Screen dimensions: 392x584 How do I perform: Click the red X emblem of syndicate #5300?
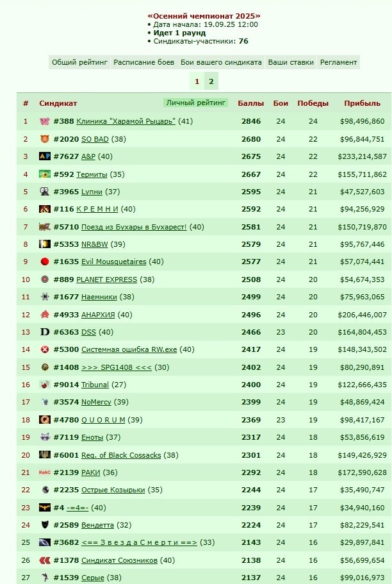click(x=45, y=349)
